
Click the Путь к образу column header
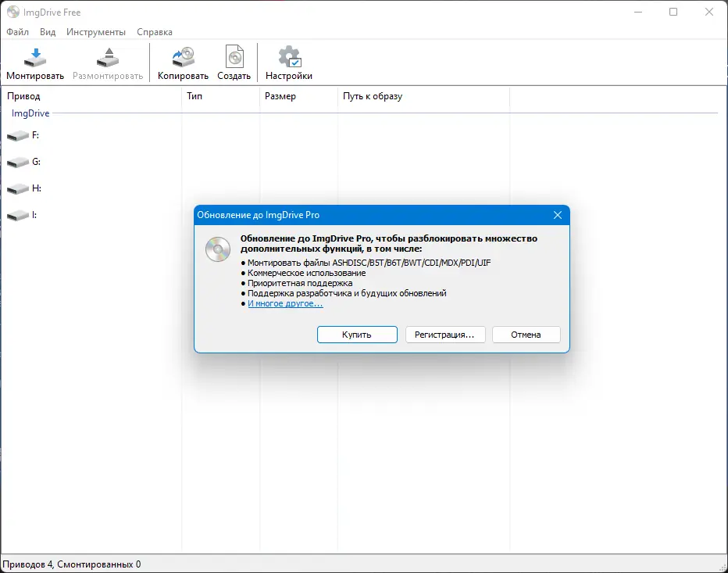423,96
